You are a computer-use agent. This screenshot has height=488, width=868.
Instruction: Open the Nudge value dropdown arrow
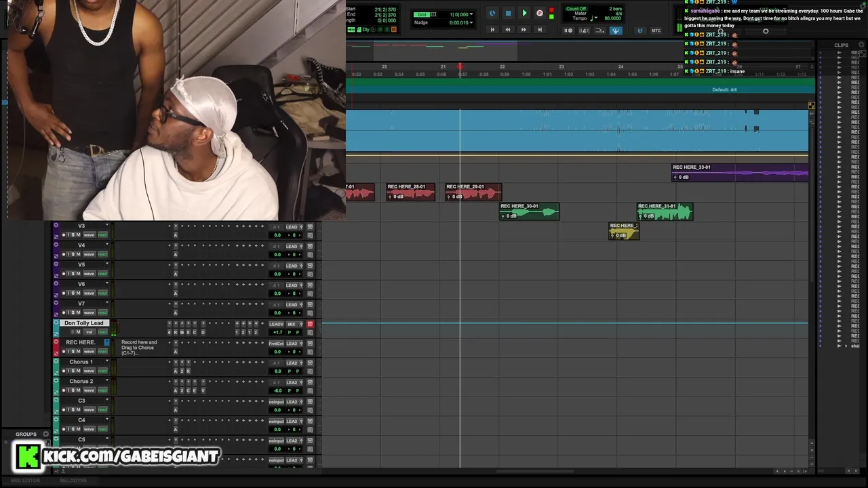[x=471, y=22]
